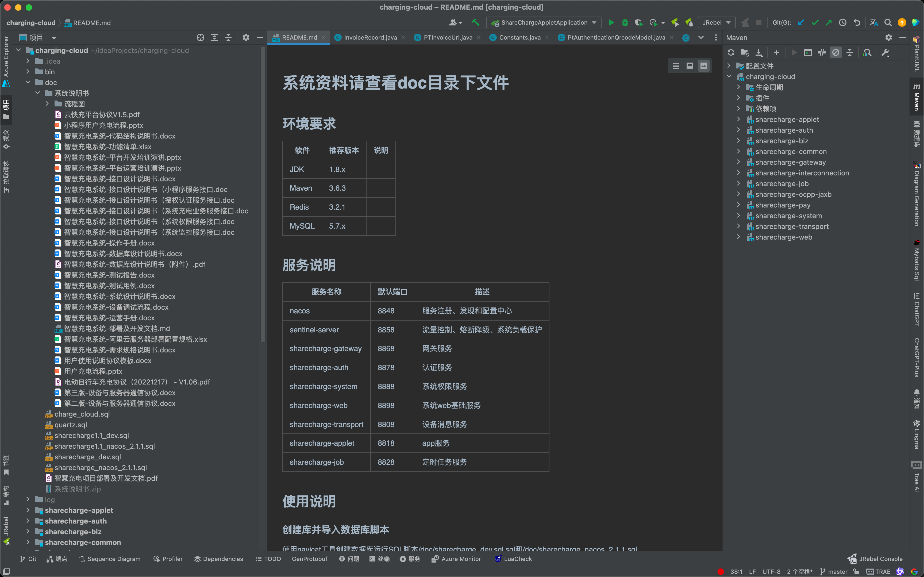Click the UTF-8 encoding indicator
The width and height of the screenshot is (924, 577).
(771, 571)
